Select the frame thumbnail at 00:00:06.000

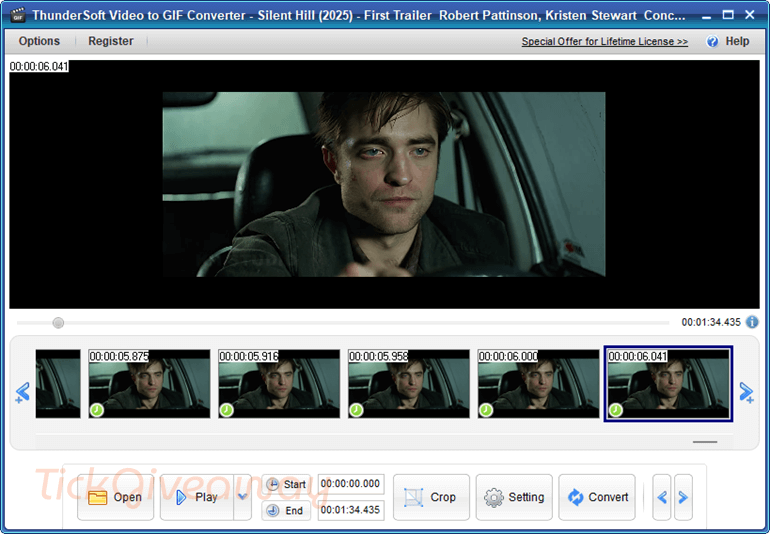538,384
